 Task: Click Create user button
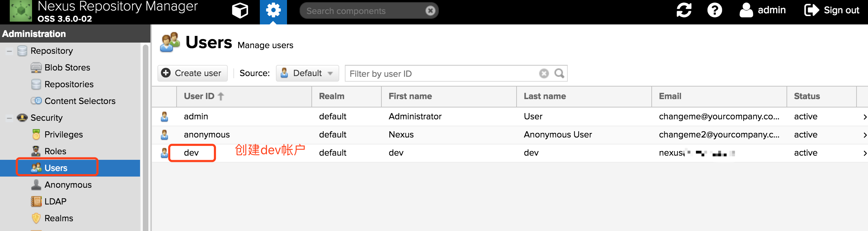pyautogui.click(x=192, y=73)
